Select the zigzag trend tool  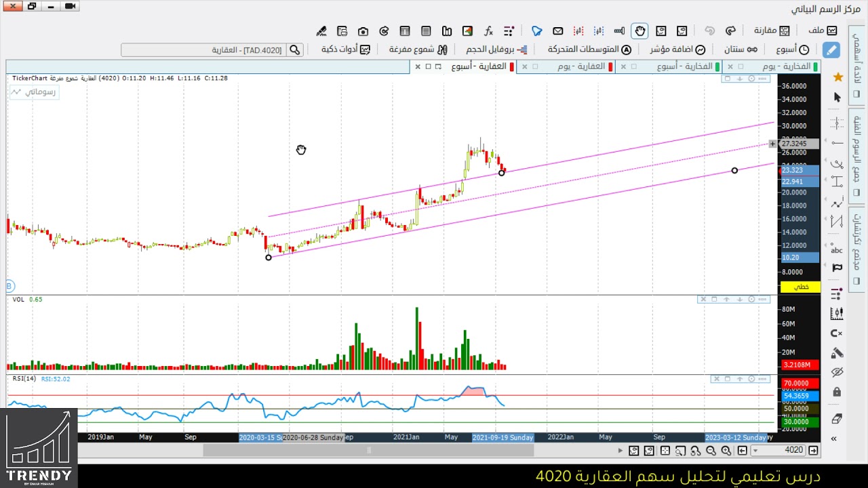837,202
